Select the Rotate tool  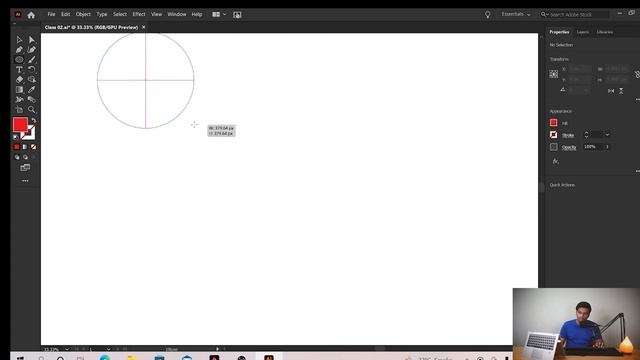(x=32, y=70)
